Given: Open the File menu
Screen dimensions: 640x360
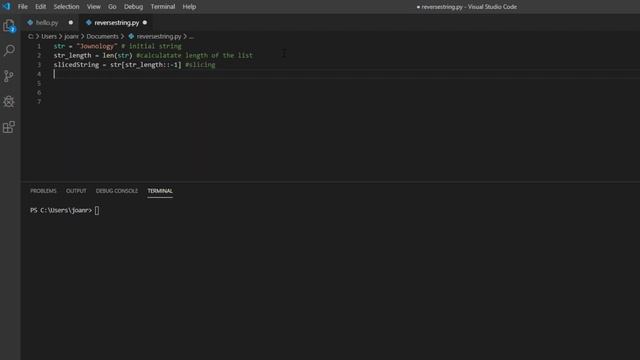Looking at the screenshot, I should pos(23,7).
